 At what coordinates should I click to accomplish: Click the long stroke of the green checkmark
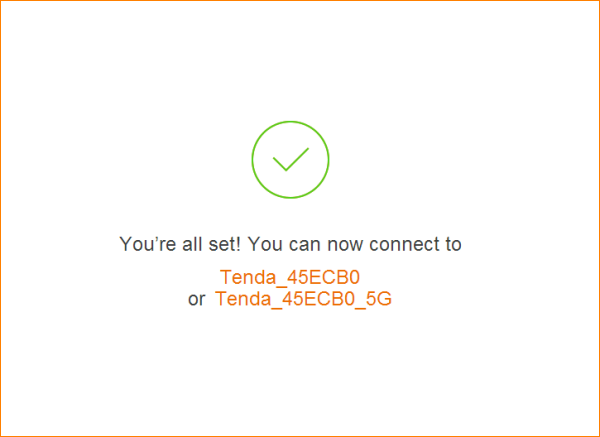297,159
